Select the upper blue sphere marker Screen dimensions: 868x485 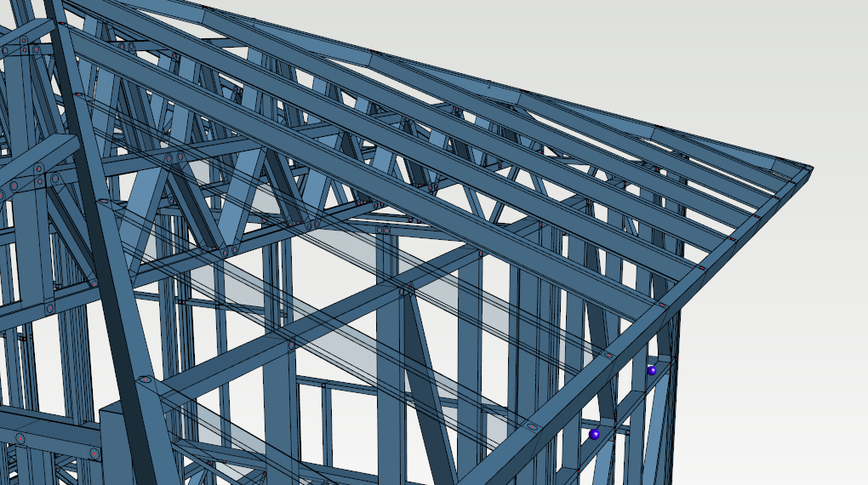(652, 370)
